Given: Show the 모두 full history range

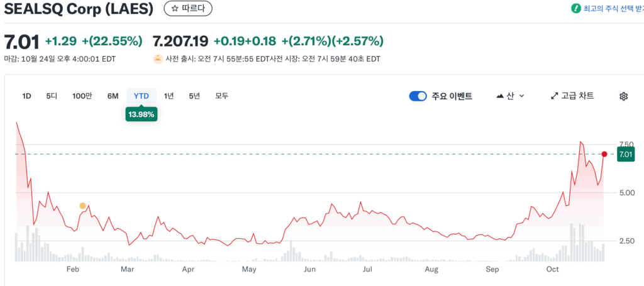Looking at the screenshot, I should (221, 96).
